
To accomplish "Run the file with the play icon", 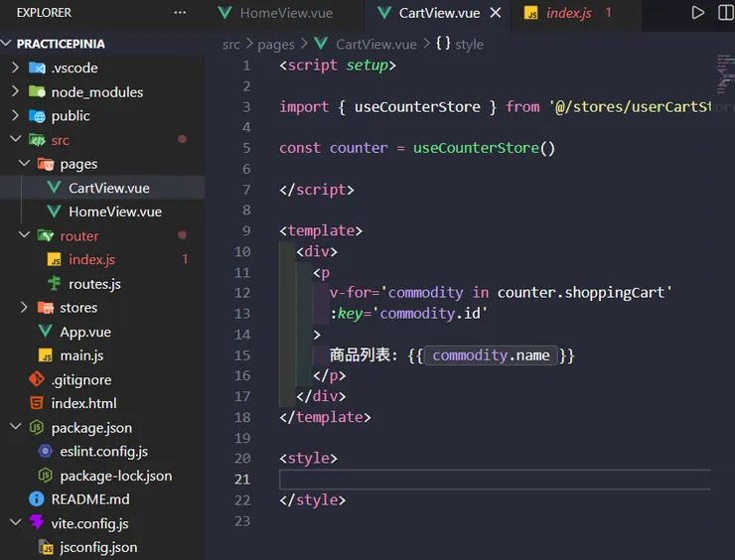I will pos(698,13).
